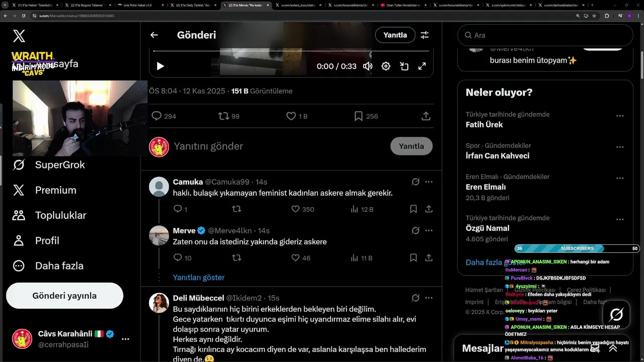This screenshot has height=362, width=644.
Task: Open more options for Özgü Namal trend
Action: (x=620, y=219)
